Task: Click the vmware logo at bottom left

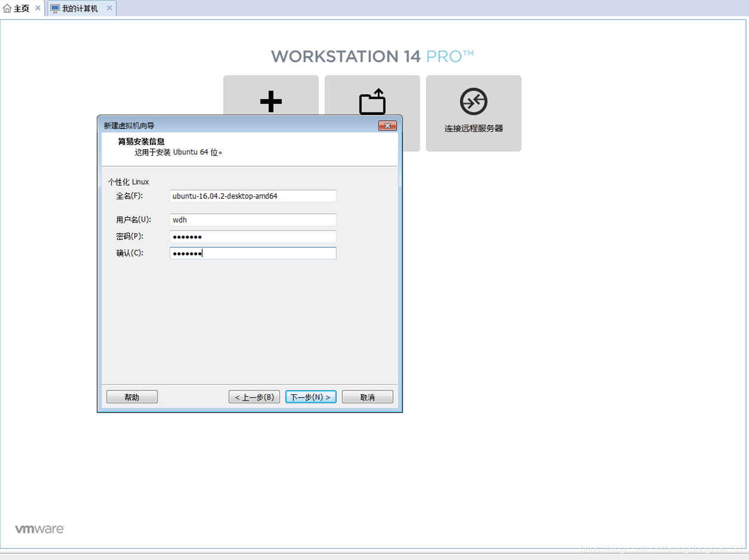Action: coord(39,529)
